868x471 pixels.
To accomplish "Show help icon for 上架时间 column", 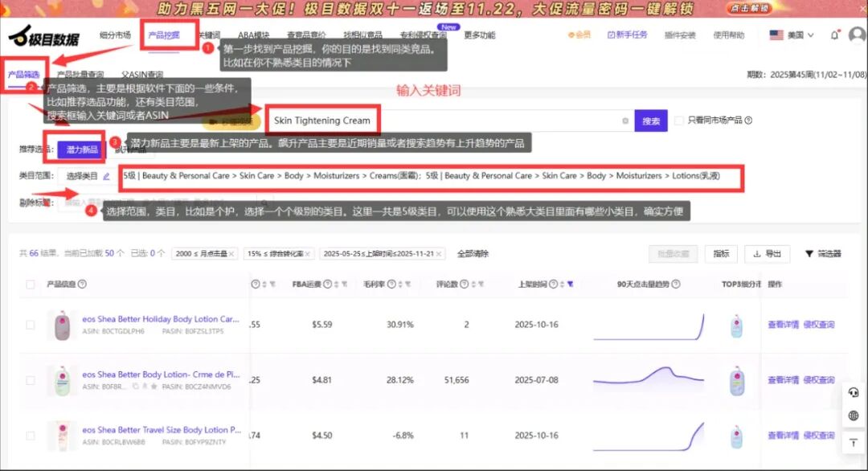I will (x=553, y=284).
